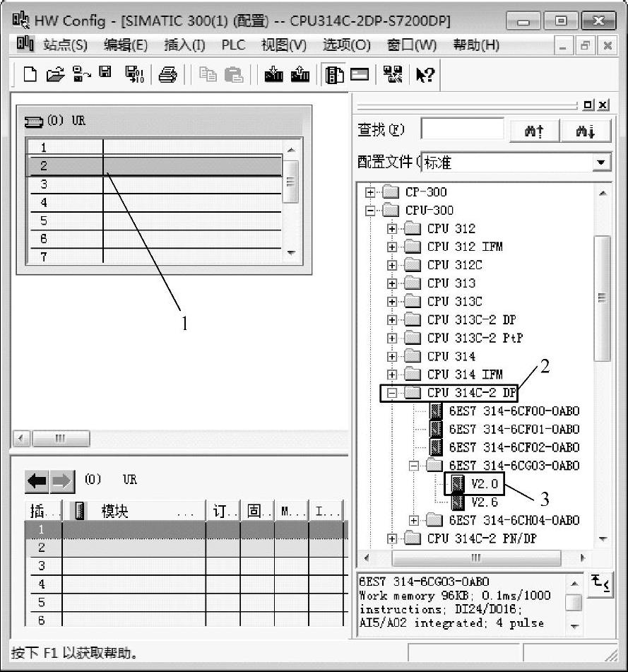The height and width of the screenshot is (672, 628).
Task: Click the 固.. column header
Action: click(257, 511)
